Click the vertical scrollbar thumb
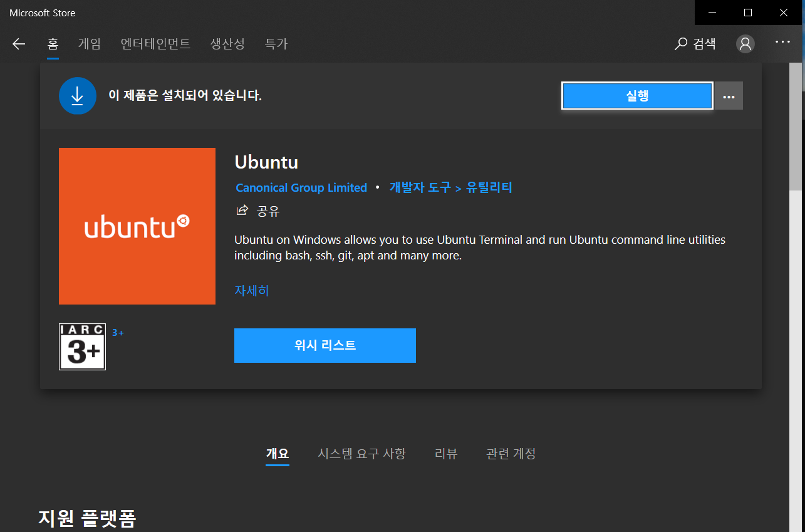Viewport: 805px width, 532px height. [796, 127]
